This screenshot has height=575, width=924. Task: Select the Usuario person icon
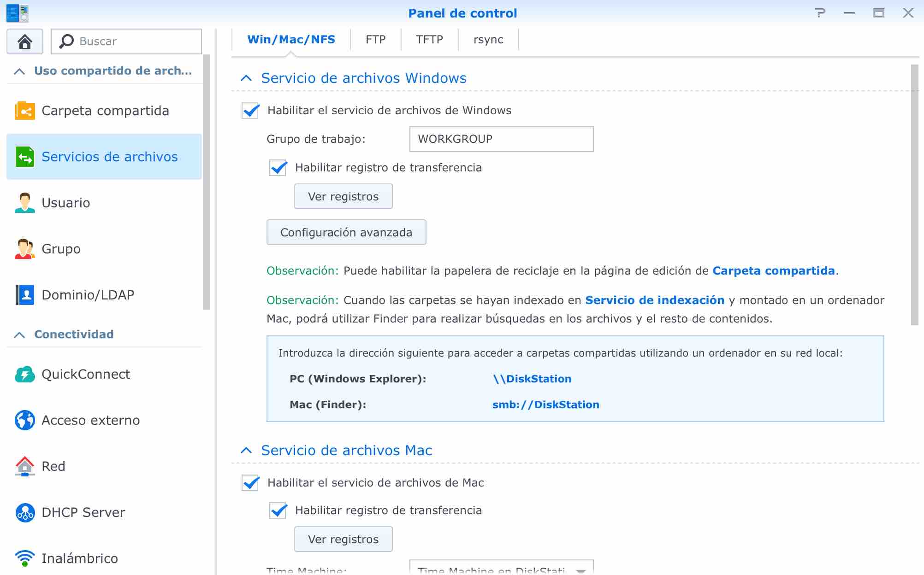tap(25, 203)
